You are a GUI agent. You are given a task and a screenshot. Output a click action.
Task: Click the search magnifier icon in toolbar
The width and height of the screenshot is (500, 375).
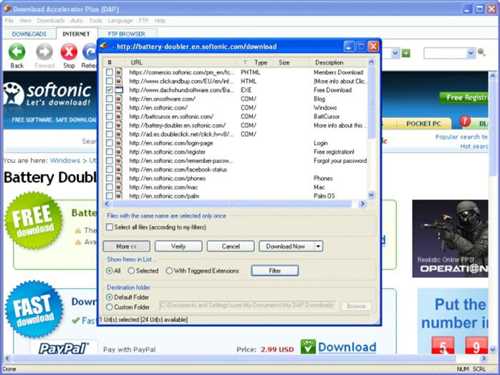[x=481, y=52]
